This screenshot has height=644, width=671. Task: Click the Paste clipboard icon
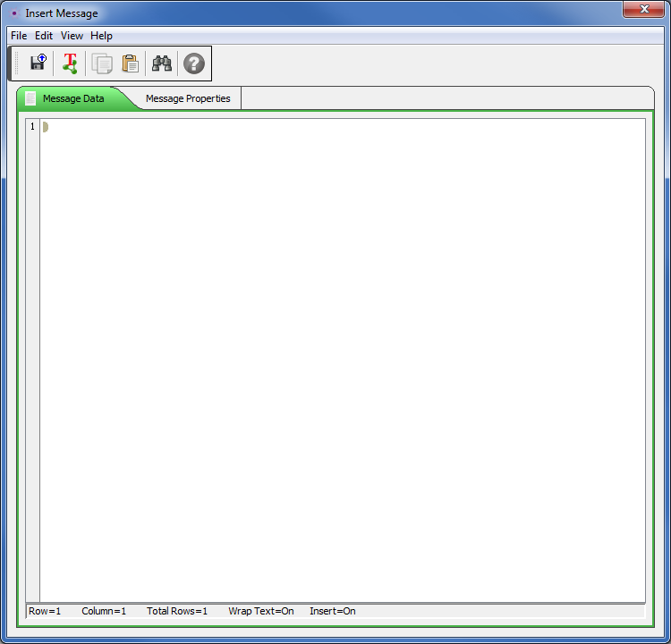pos(131,64)
